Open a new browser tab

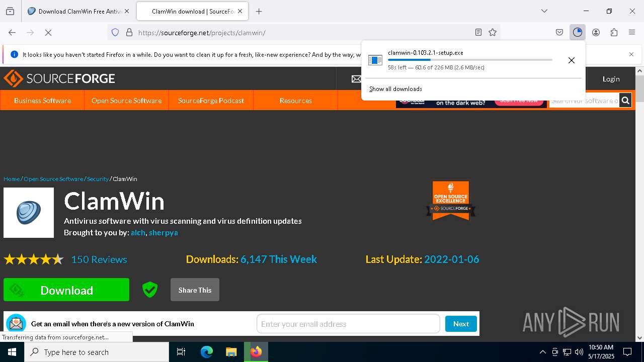click(x=259, y=11)
